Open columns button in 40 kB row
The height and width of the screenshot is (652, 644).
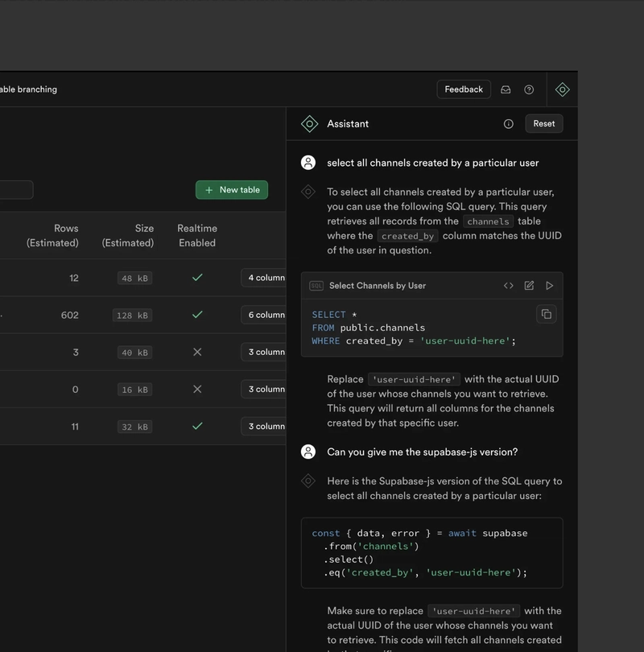[x=263, y=352]
